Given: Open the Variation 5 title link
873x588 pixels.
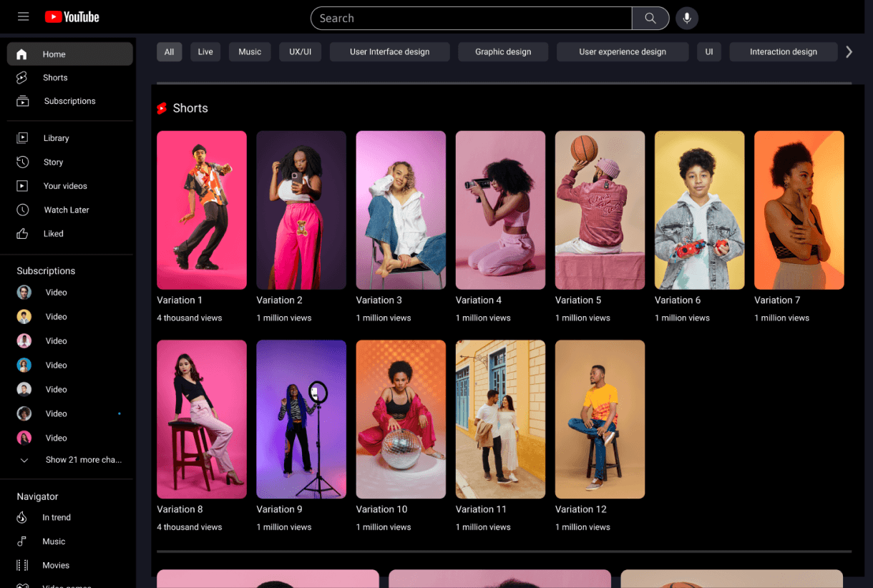Looking at the screenshot, I should point(578,300).
